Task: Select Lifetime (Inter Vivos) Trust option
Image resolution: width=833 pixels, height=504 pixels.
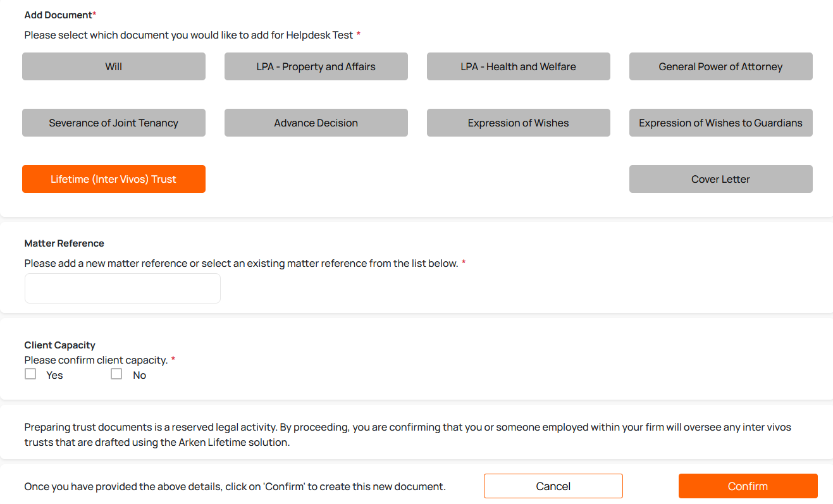Action: pos(114,179)
